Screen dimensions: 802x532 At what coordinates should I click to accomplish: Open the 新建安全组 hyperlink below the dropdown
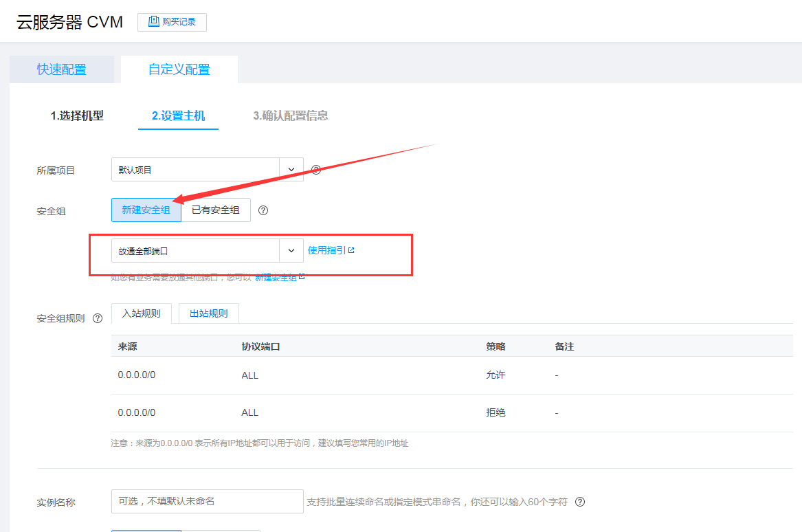click(x=276, y=278)
